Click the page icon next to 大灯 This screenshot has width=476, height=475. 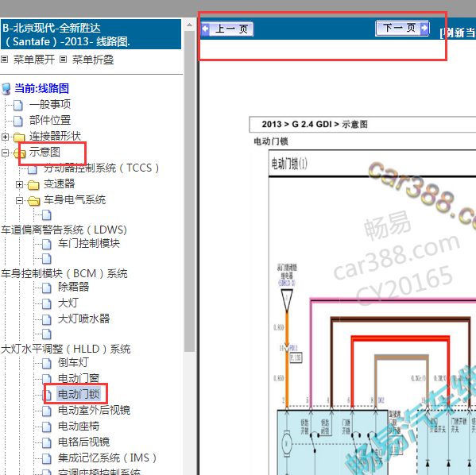[47, 303]
